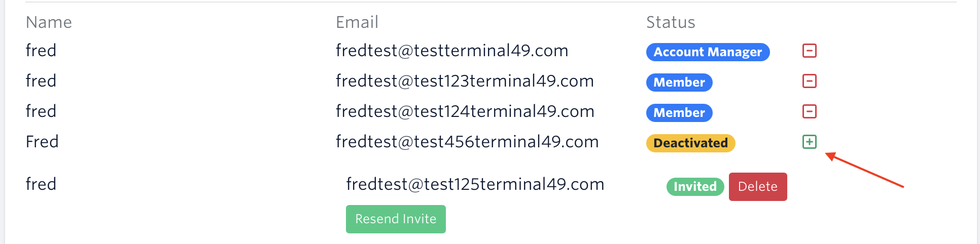Viewport: 980px width, 244px height.
Task: Click the red minus icon beside fredtest@test124terminal49.com
Action: [809, 111]
